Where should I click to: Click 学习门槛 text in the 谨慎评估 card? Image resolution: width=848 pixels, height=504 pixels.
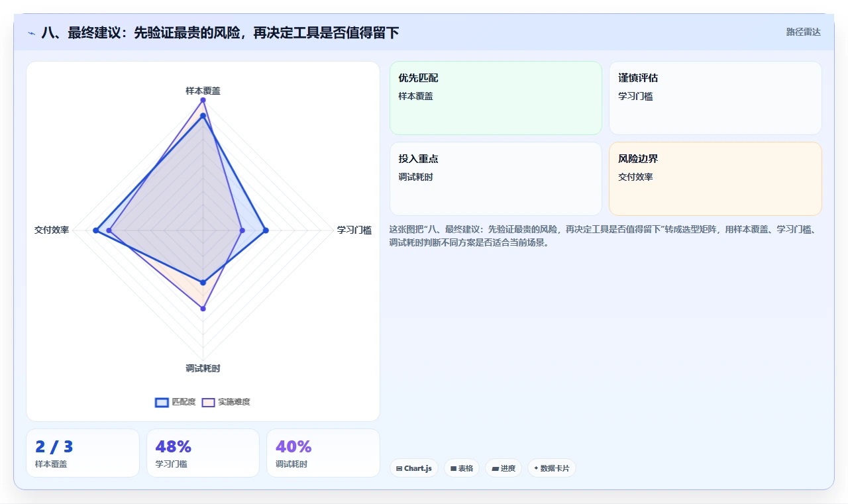tap(635, 96)
